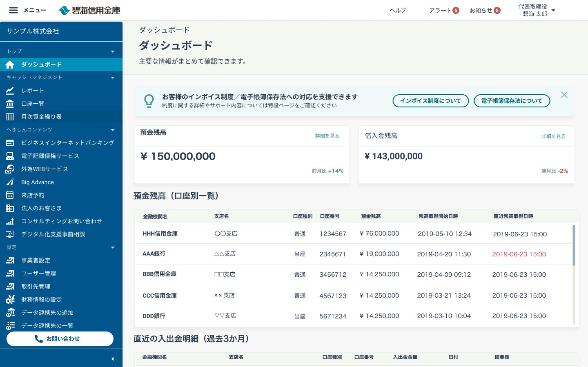The image size is (588, 367).
Task: Dismiss the invoice support banner
Action: coord(564,95)
